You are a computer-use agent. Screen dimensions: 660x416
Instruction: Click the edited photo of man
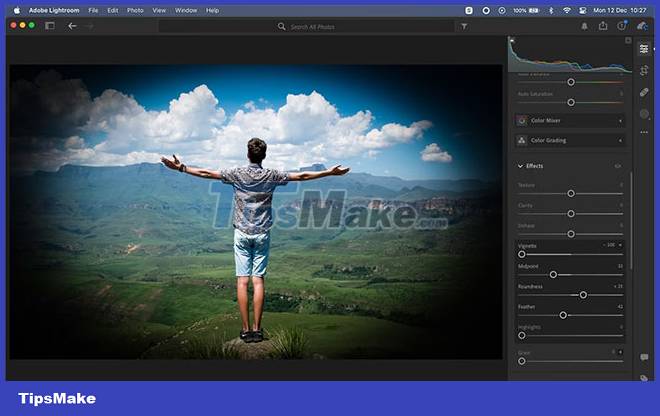[x=256, y=212]
